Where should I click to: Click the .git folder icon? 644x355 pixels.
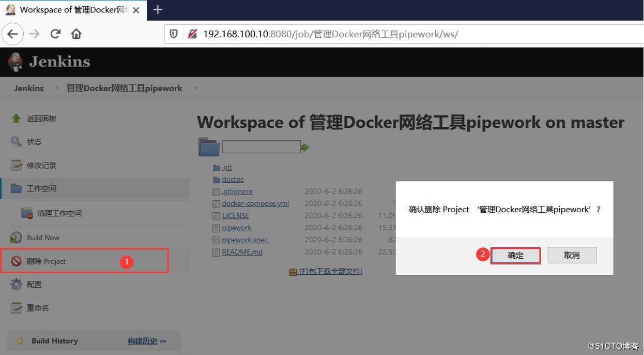[217, 168]
